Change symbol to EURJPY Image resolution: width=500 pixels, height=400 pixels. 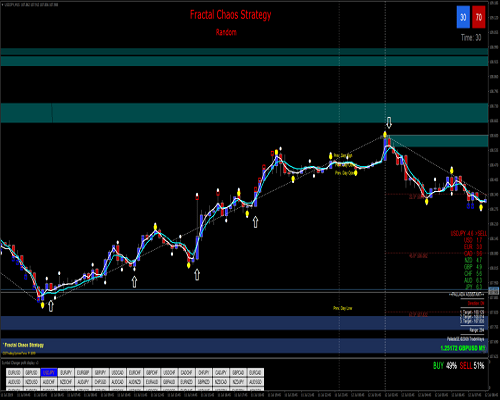tap(66, 372)
